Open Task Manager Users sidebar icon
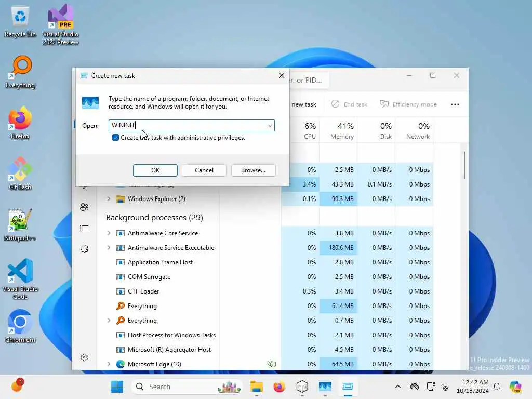 (x=84, y=207)
